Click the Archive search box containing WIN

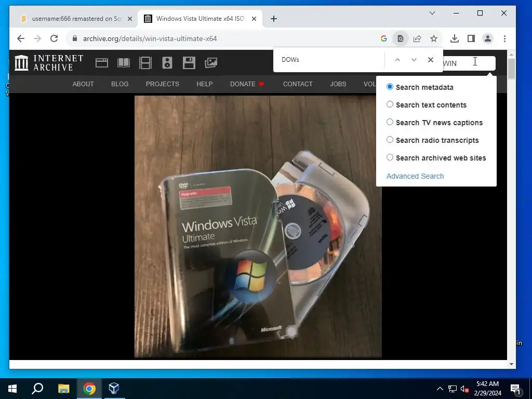pyautogui.click(x=469, y=63)
